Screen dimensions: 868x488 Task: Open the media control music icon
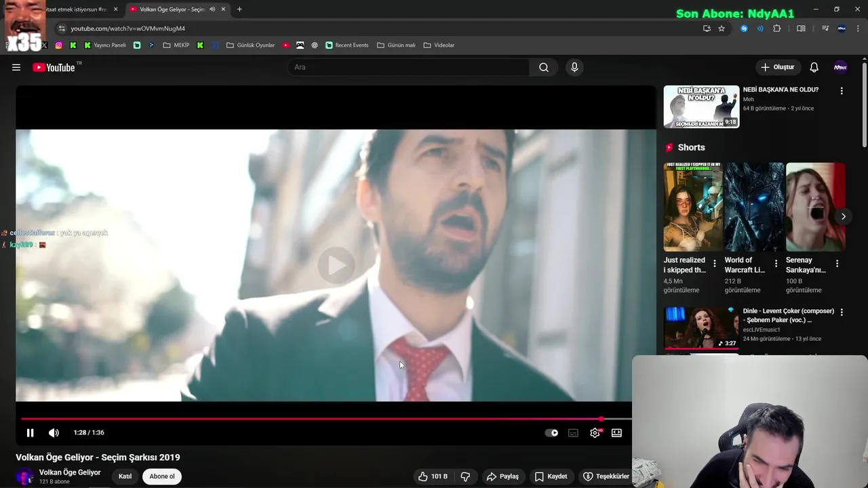[x=825, y=28]
